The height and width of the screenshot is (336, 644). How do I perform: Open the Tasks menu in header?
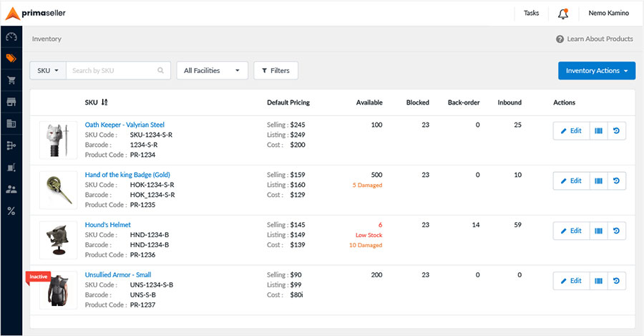[531, 13]
